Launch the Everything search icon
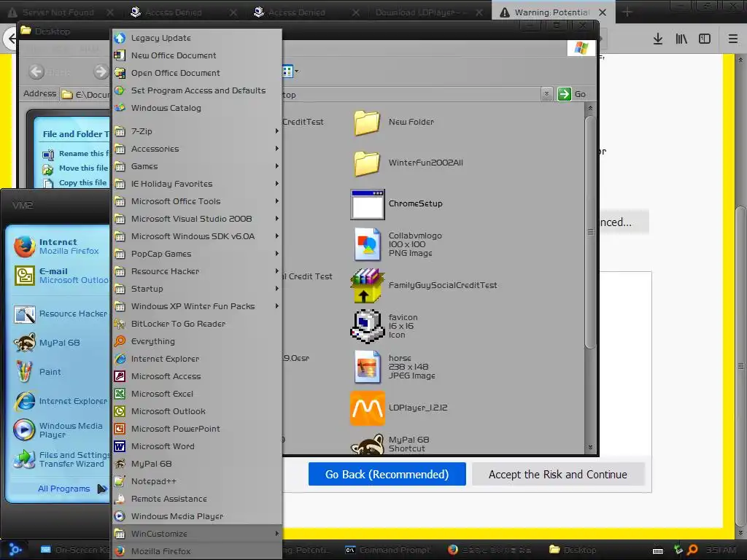The height and width of the screenshot is (560, 747). 120,341
